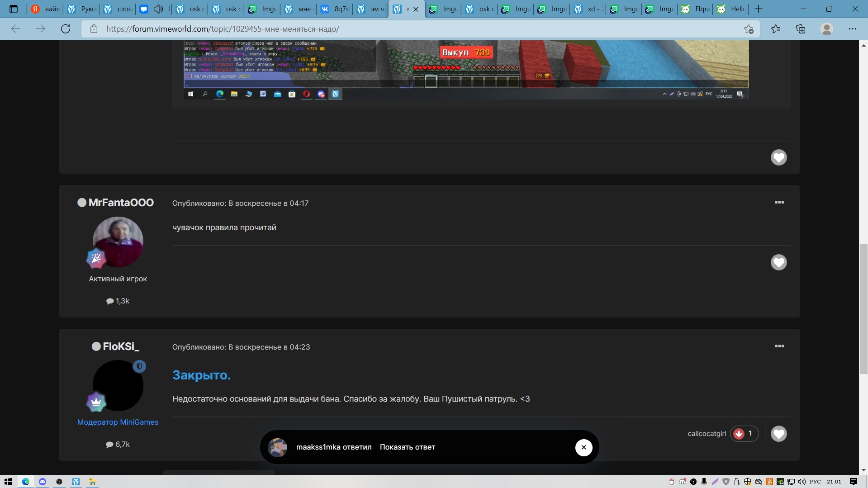Open Discord from the Windows taskbar
868x488 pixels.
[43, 482]
